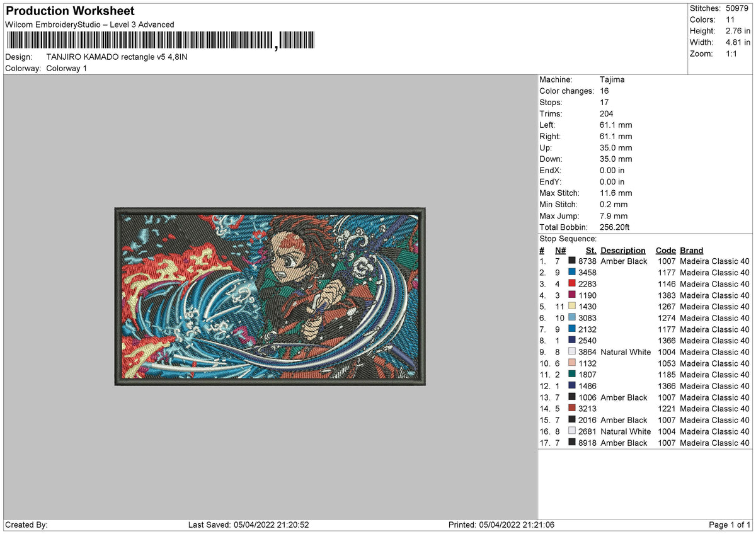Select the Amber Black 8738 thread swatch
The image size is (756, 534).
pyautogui.click(x=571, y=261)
